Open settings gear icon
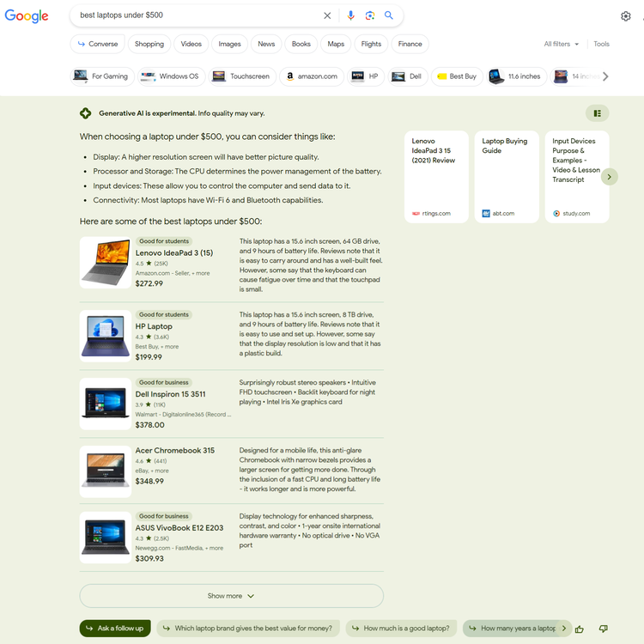The image size is (644, 644). (625, 16)
